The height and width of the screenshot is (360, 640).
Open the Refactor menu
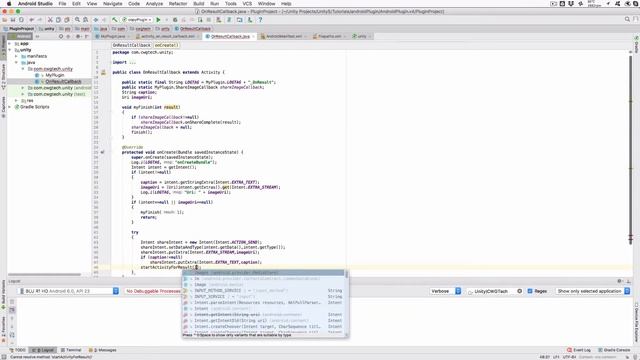pyautogui.click(x=178, y=4)
